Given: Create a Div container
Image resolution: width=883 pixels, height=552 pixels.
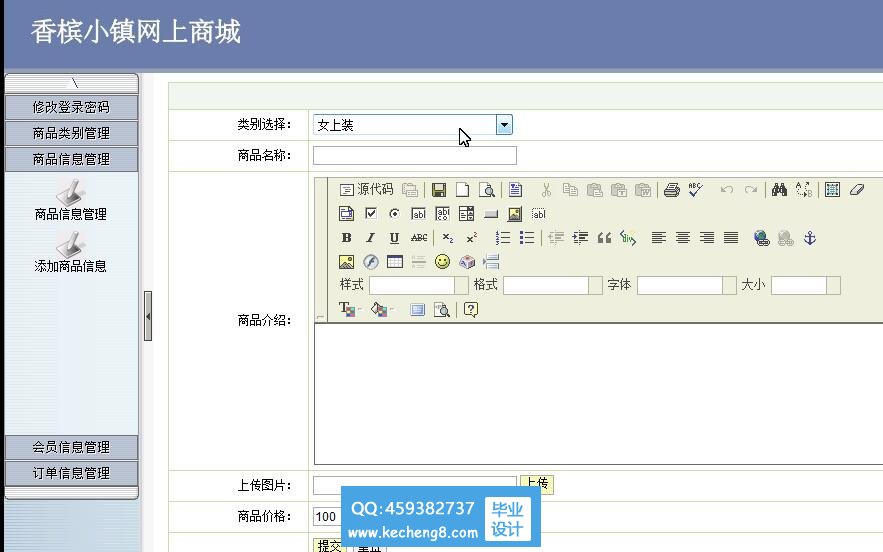Looking at the screenshot, I should 628,238.
